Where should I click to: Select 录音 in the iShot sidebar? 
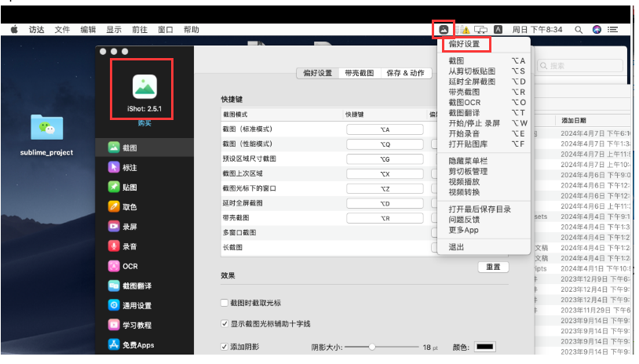[x=144, y=246]
